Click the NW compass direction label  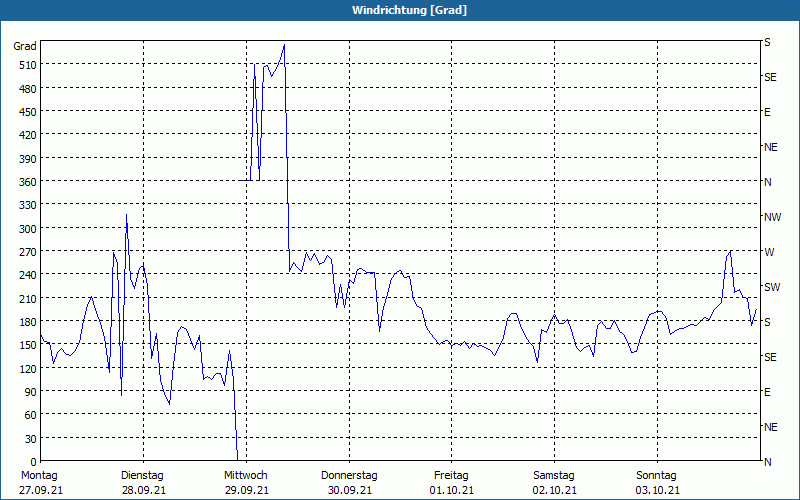pyautogui.click(x=772, y=217)
